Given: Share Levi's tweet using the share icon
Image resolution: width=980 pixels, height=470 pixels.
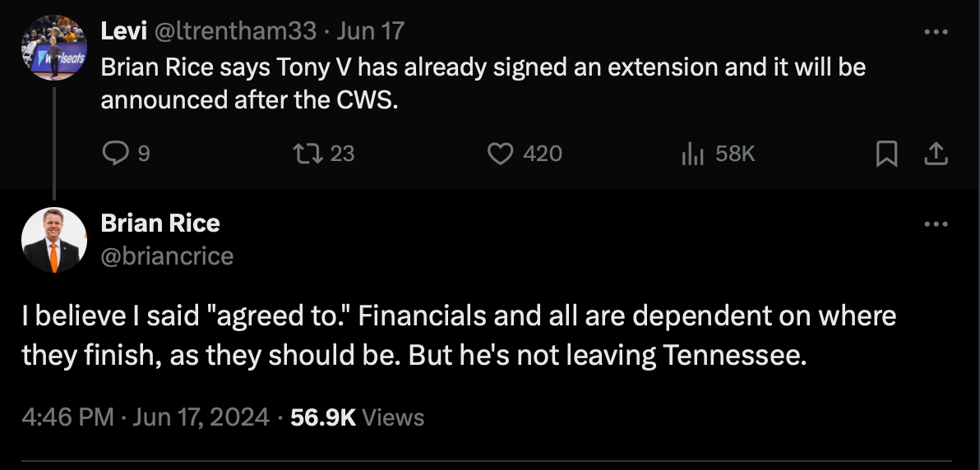Looking at the screenshot, I should [936, 154].
